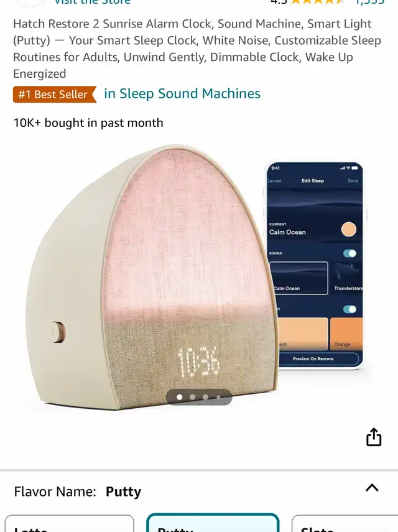Screen dimensions: 398x532
Task: Select the Putty flavor option
Action: (x=213, y=523)
